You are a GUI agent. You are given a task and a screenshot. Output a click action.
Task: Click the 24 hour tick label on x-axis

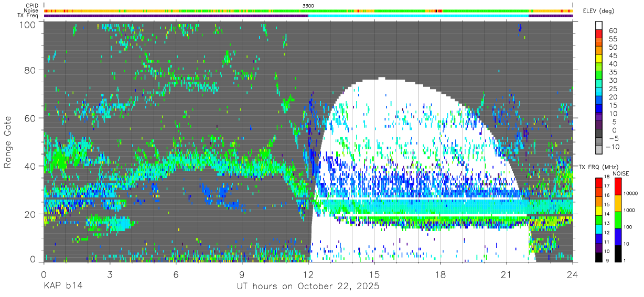pos(573,274)
